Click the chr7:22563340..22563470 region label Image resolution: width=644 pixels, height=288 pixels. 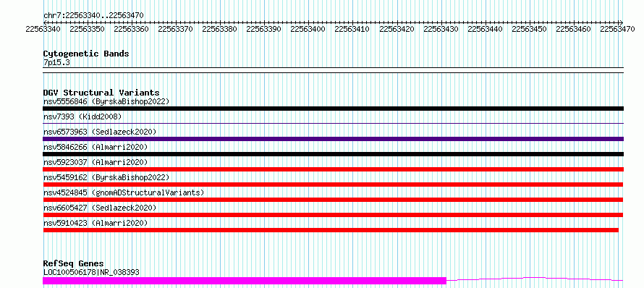coord(93,16)
